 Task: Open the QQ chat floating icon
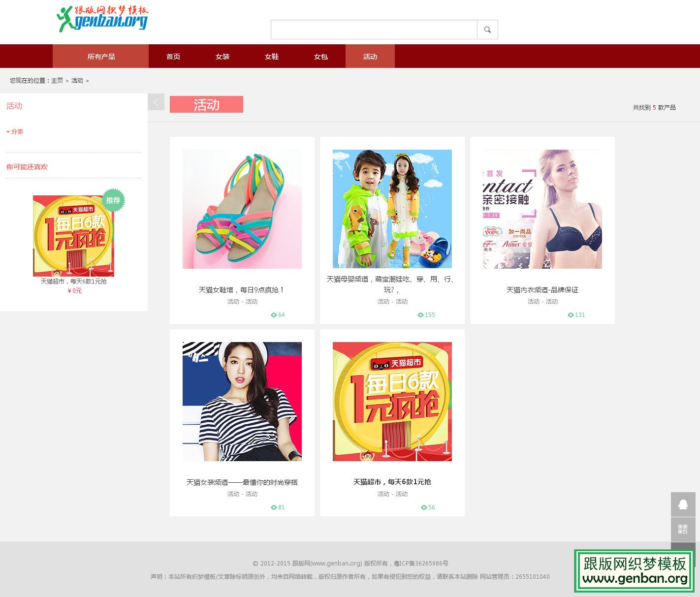click(x=683, y=504)
